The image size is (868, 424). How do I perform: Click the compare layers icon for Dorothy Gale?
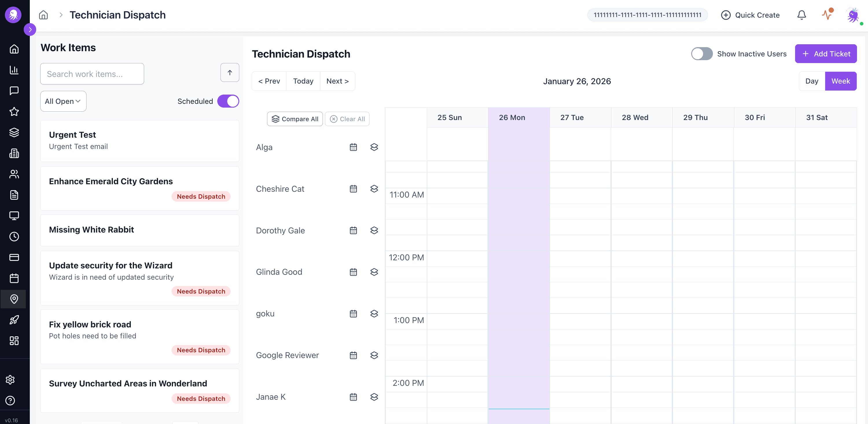(374, 230)
